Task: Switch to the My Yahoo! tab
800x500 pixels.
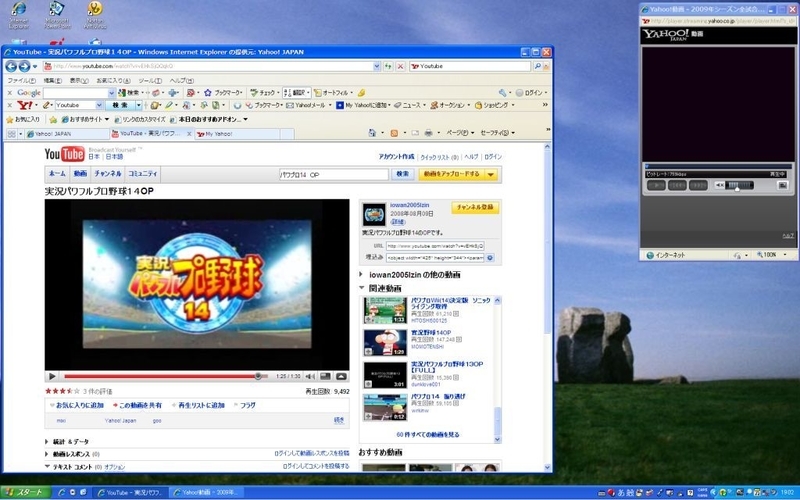Action: click(237, 134)
